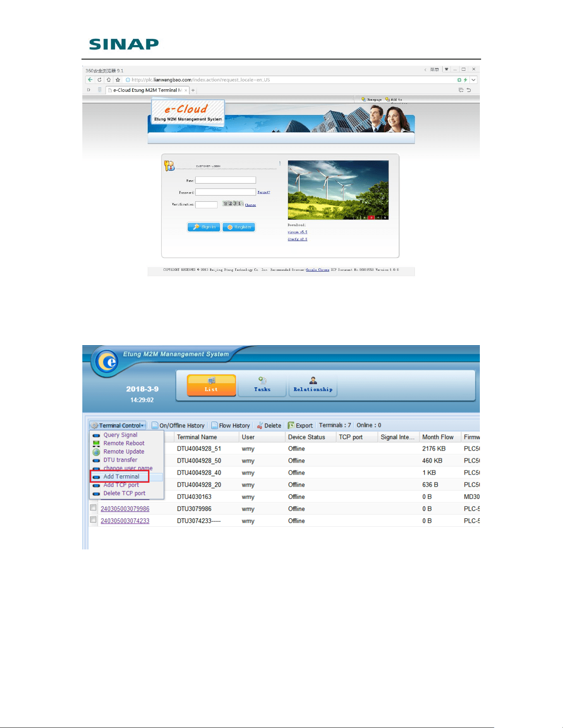
Task: Click the address bar URL field
Action: [290, 80]
